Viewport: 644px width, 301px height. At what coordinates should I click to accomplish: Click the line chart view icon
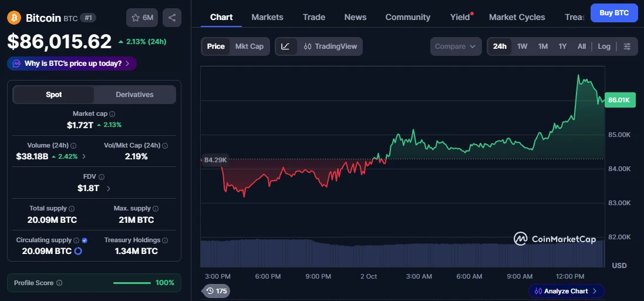285,46
